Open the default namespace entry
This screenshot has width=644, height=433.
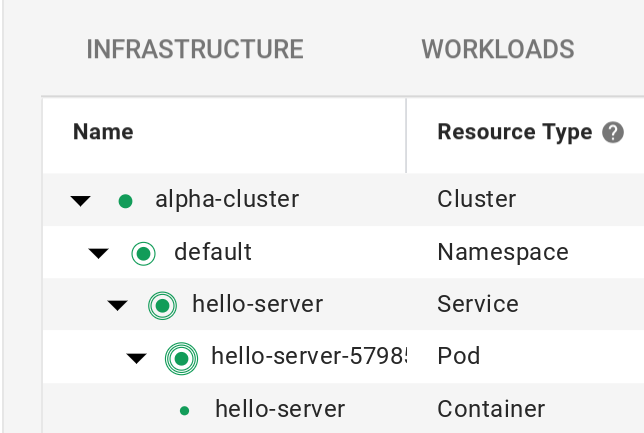click(212, 252)
